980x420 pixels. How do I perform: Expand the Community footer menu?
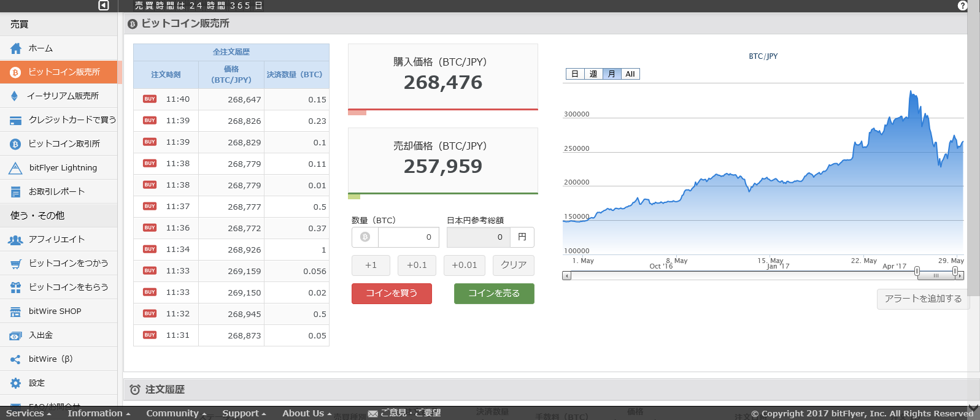coord(176,413)
